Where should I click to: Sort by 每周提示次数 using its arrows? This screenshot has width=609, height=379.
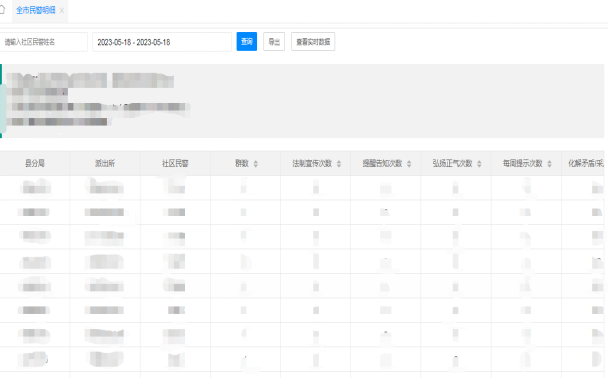[x=549, y=164]
